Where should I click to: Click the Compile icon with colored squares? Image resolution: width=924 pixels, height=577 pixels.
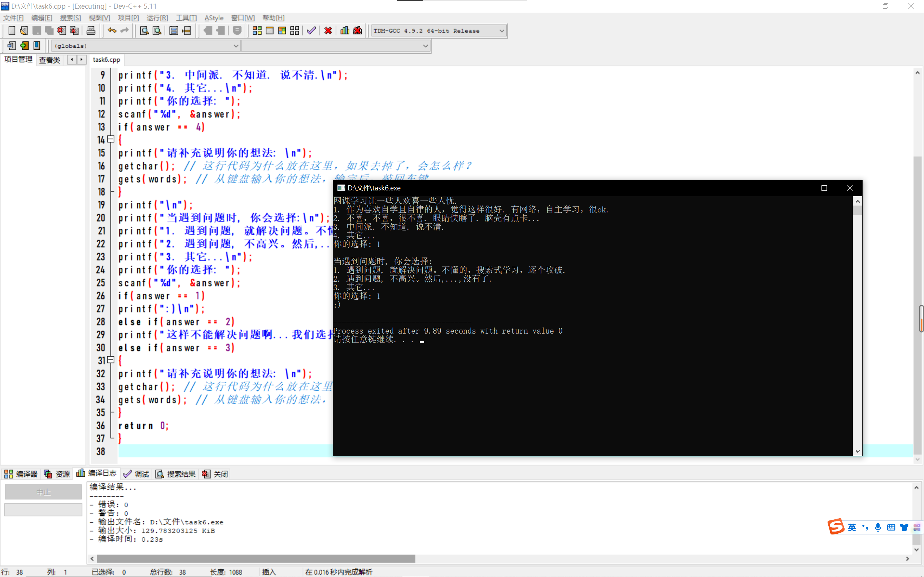point(257,31)
